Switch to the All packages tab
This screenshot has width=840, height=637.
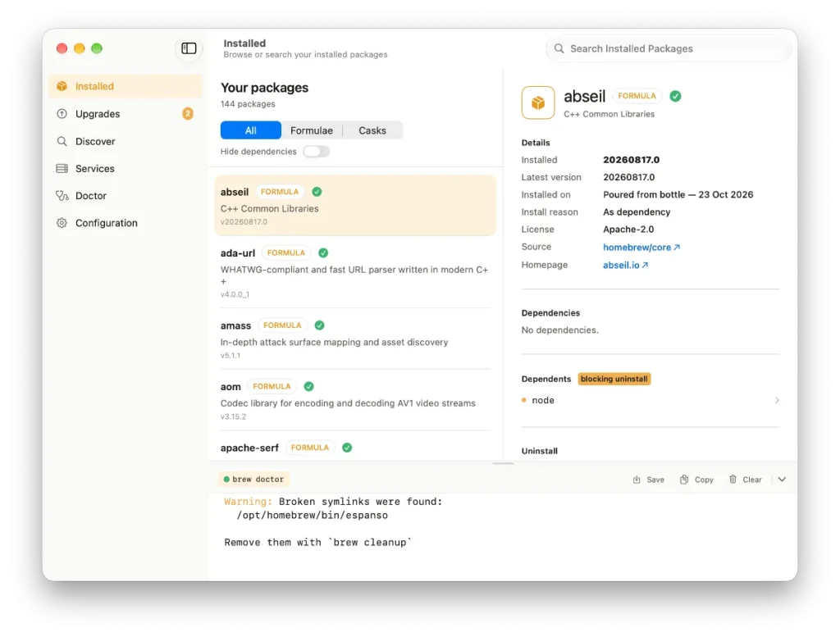(x=251, y=130)
